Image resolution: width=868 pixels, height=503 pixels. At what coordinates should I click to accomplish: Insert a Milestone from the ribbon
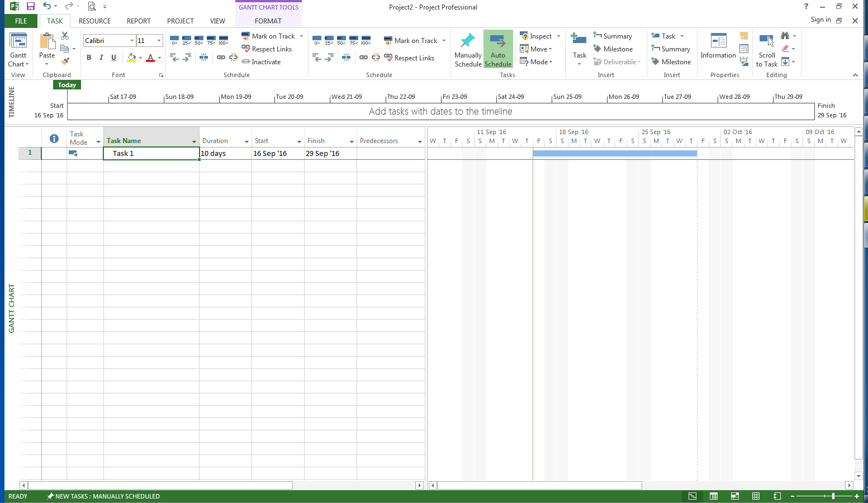(613, 49)
